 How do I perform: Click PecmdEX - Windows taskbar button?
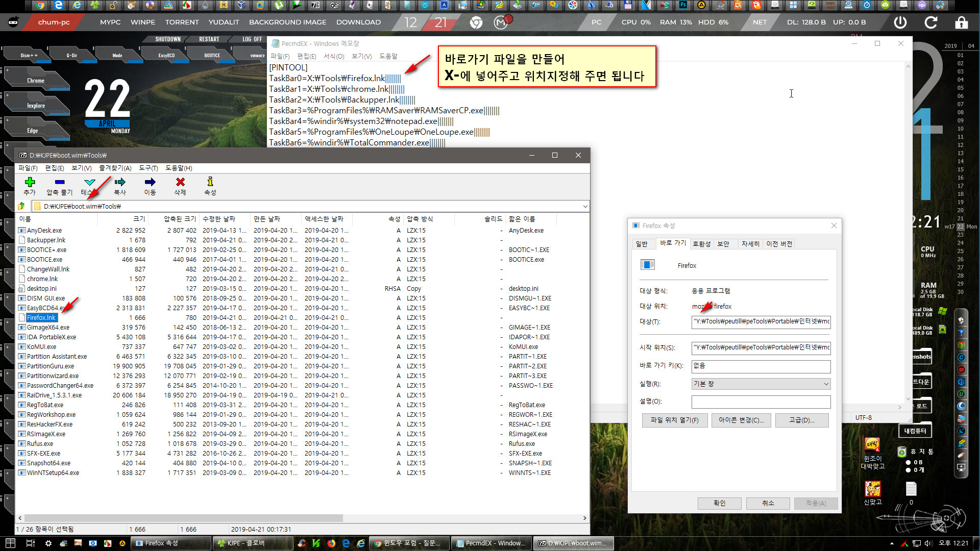pyautogui.click(x=492, y=543)
